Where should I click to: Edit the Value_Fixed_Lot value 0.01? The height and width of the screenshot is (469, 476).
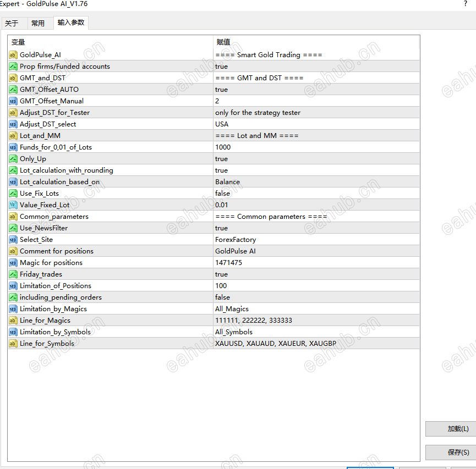point(316,205)
